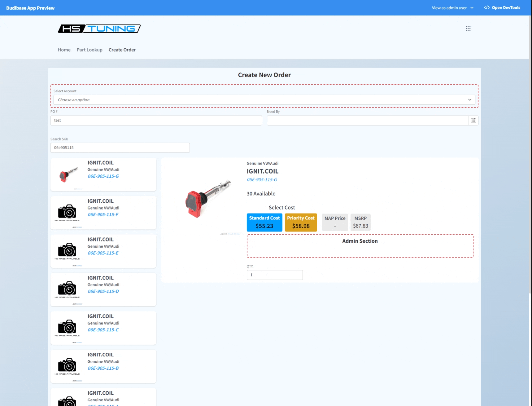Click no-image camera icon for 06E-905-115-F
This screenshot has width=532, height=406.
67,213
